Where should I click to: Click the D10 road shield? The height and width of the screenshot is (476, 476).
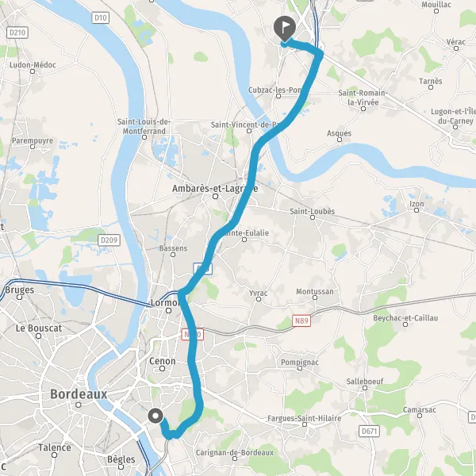(101, 18)
